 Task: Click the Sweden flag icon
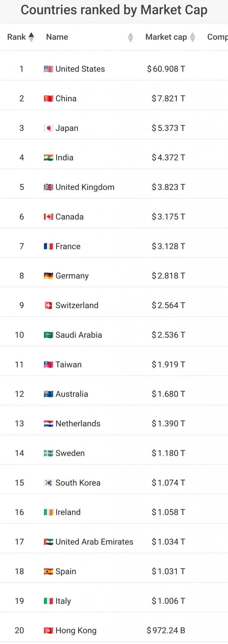click(x=48, y=453)
